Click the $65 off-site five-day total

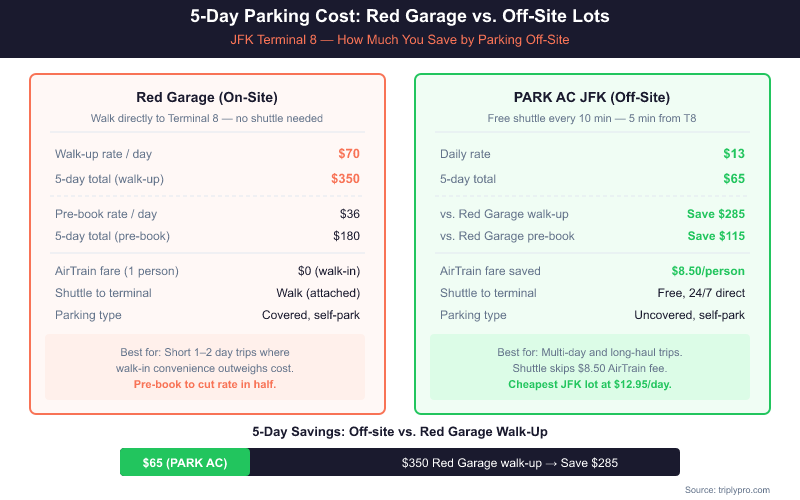(x=734, y=179)
